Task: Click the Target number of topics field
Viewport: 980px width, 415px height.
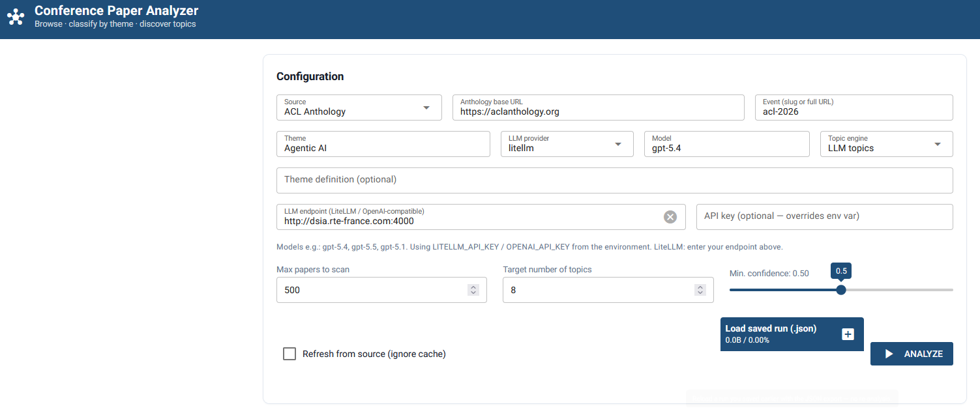Action: [x=608, y=290]
